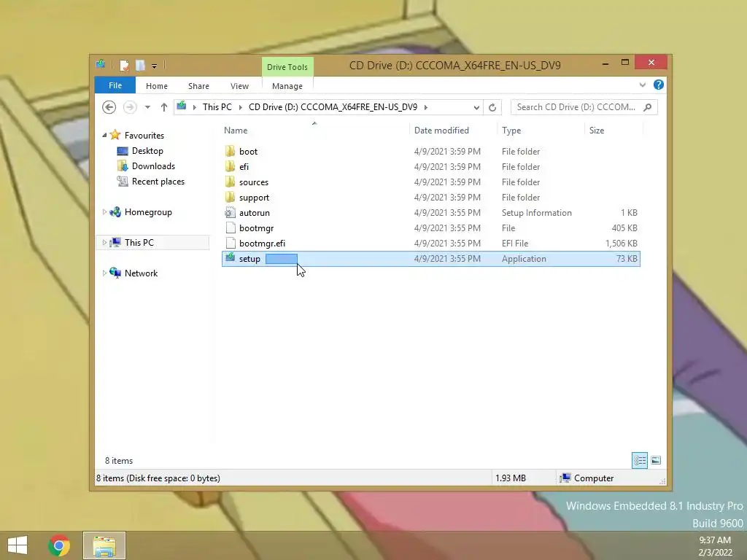The height and width of the screenshot is (560, 747).
Task: Switch to the Home ribbon tab
Action: (x=157, y=86)
